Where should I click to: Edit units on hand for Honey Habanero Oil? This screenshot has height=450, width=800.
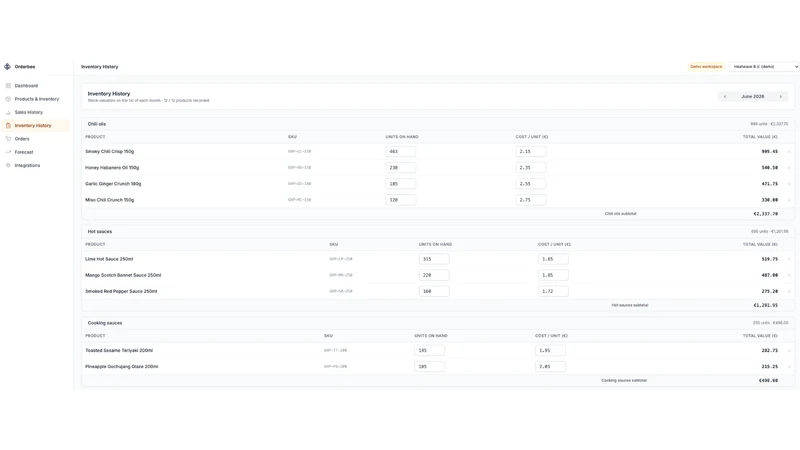pos(401,167)
